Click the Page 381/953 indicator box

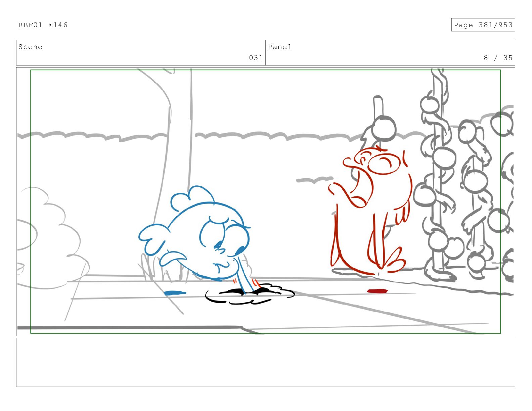pos(483,25)
